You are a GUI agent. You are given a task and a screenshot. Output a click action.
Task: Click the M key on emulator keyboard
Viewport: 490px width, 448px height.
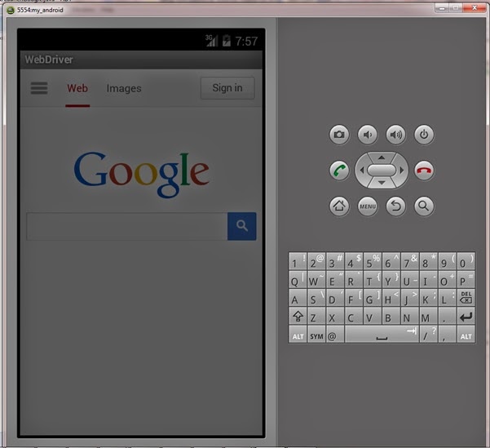(x=428, y=316)
